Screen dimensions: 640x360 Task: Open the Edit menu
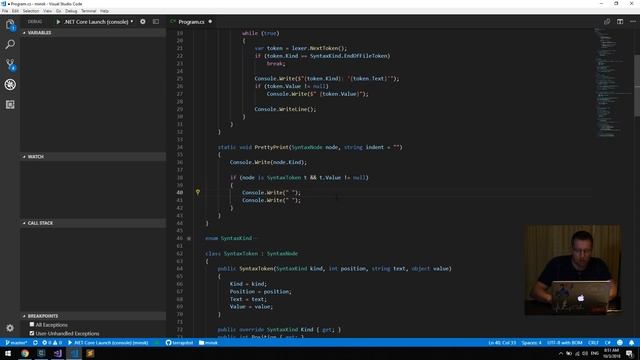pos(15,11)
